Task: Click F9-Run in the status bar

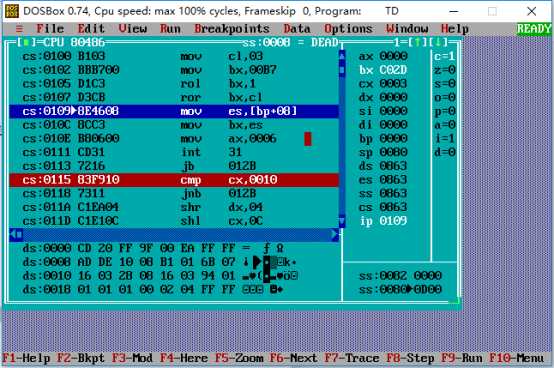Action: (462, 358)
